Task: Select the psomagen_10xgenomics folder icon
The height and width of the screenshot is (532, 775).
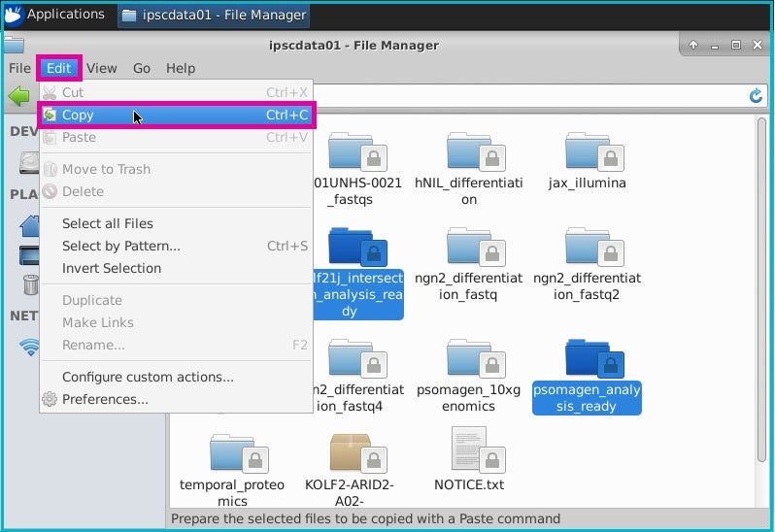Action: coord(469,360)
